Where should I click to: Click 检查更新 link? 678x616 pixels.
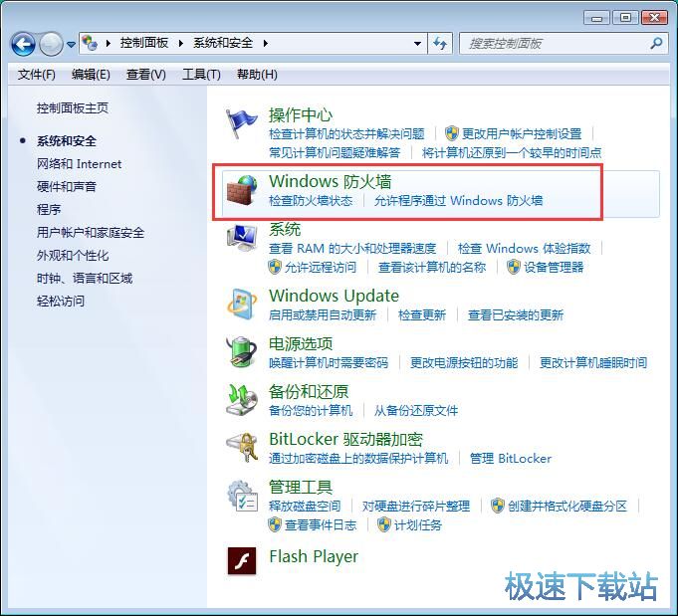[422, 314]
